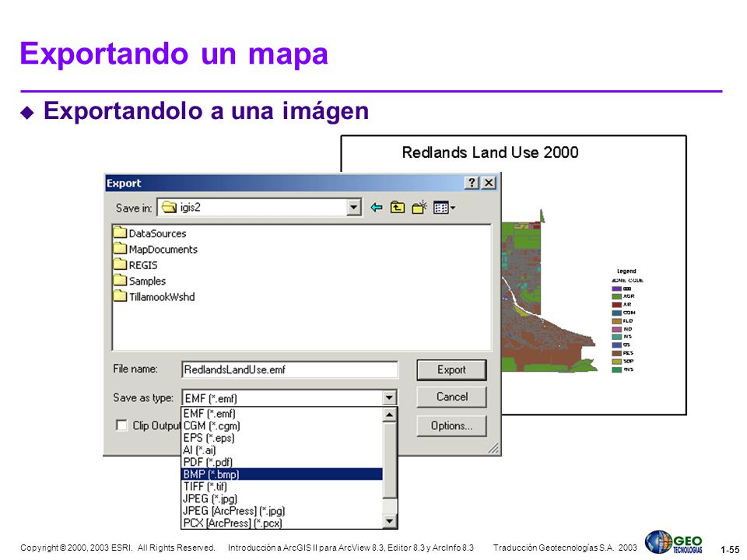This screenshot has height=560, width=747.
Task: Click the Export button
Action: pyautogui.click(x=451, y=370)
